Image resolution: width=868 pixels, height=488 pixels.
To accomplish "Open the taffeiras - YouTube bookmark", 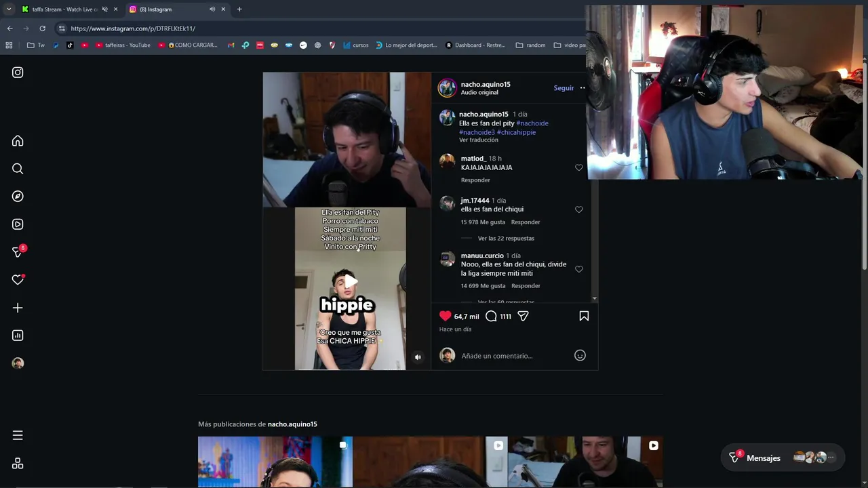I will pyautogui.click(x=123, y=45).
